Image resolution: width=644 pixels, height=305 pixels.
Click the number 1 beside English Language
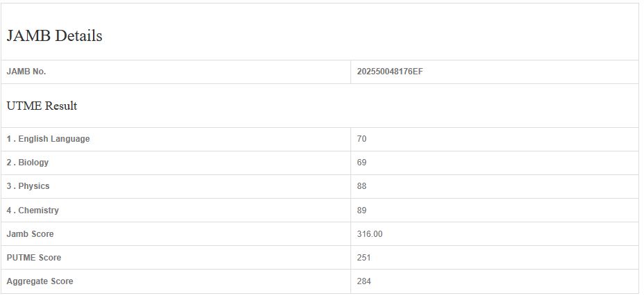[x=9, y=139]
